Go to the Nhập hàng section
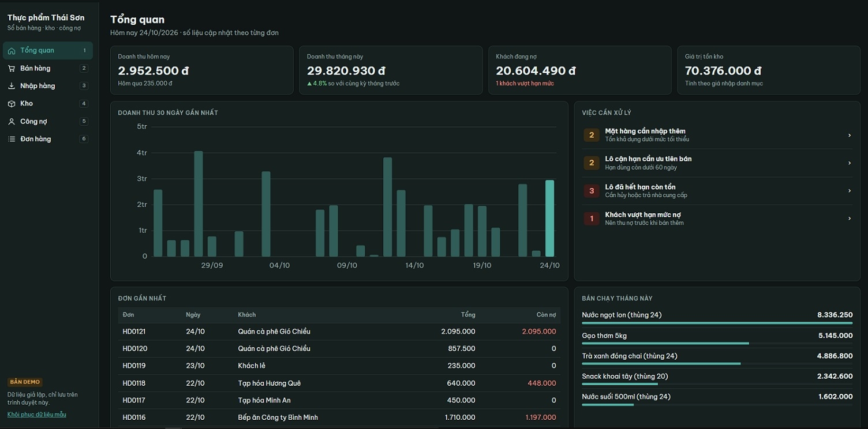The image size is (868, 429). click(x=48, y=86)
